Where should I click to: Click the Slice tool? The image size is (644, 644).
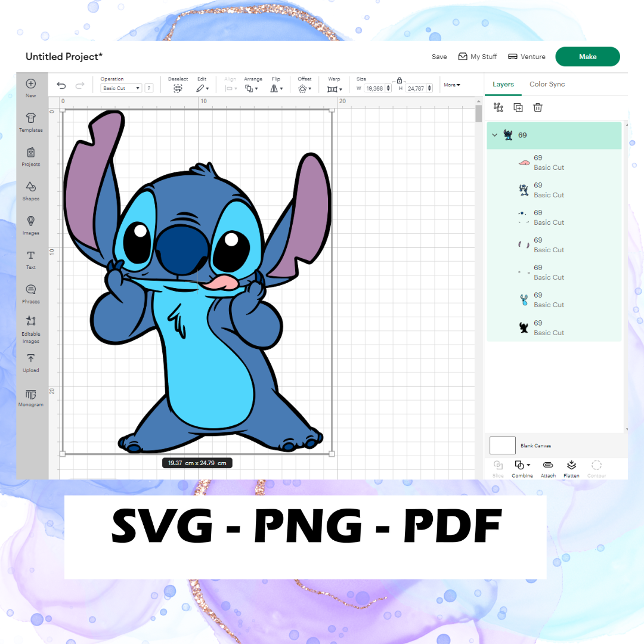(x=498, y=469)
